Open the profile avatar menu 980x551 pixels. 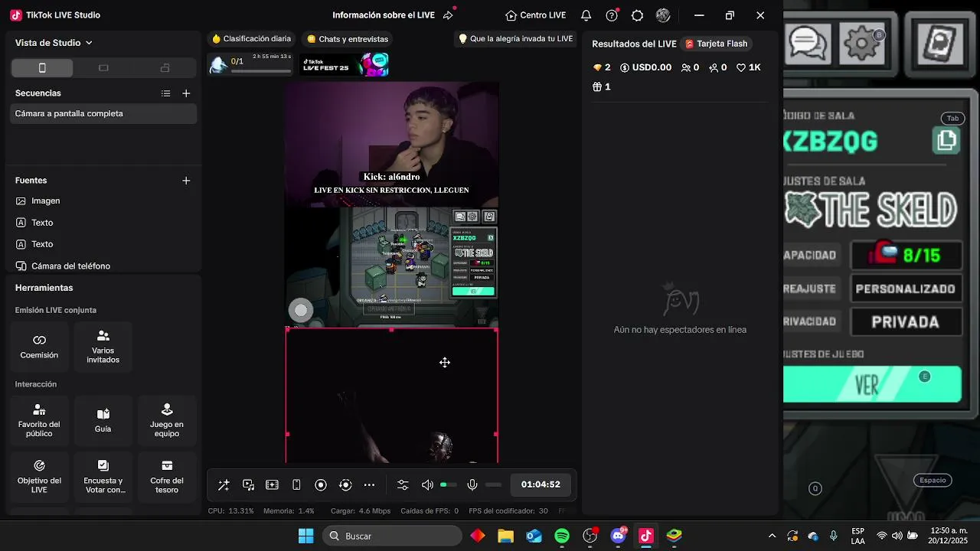663,15
